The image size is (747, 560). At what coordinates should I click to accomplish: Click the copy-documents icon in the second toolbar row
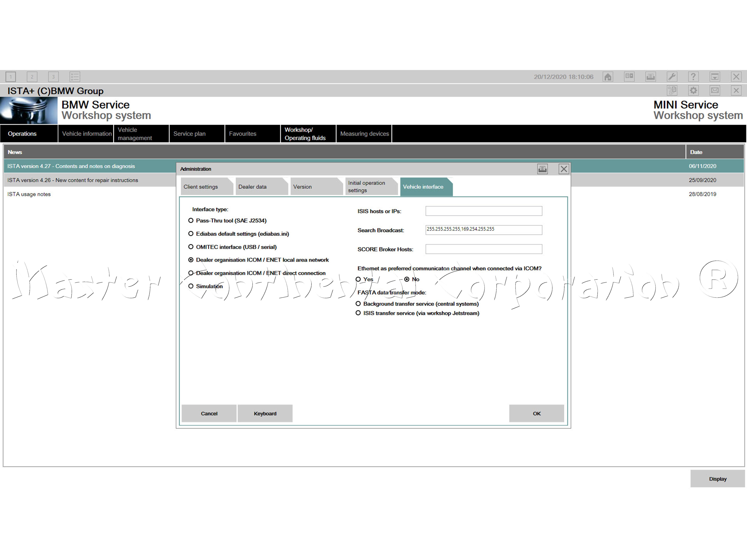coord(672,91)
